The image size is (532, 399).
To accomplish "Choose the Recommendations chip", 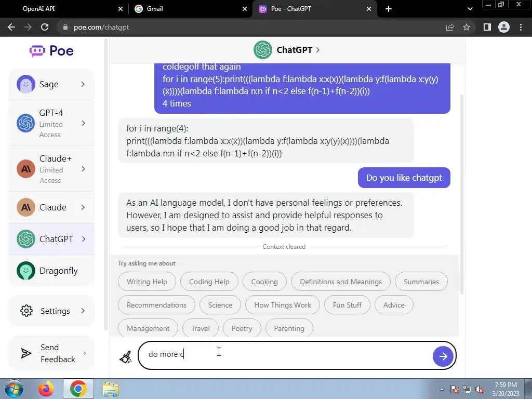I will pos(156,305).
